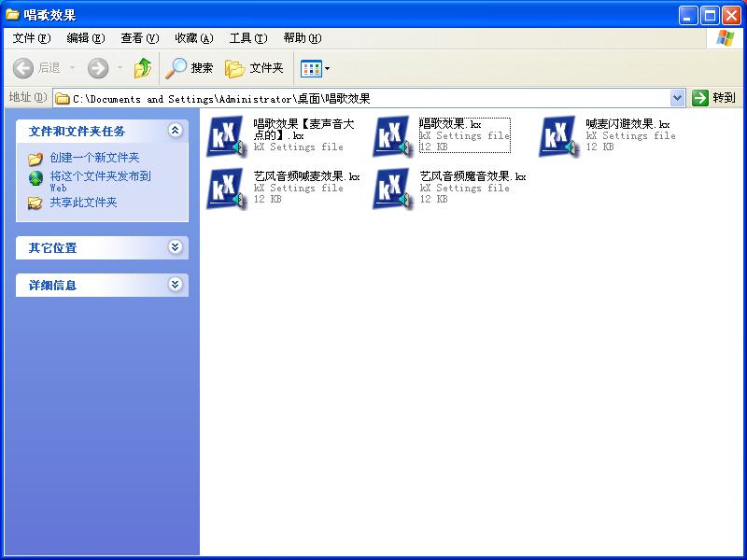Expand the address bar dropdown arrow
The width and height of the screenshot is (747, 560).
(678, 98)
